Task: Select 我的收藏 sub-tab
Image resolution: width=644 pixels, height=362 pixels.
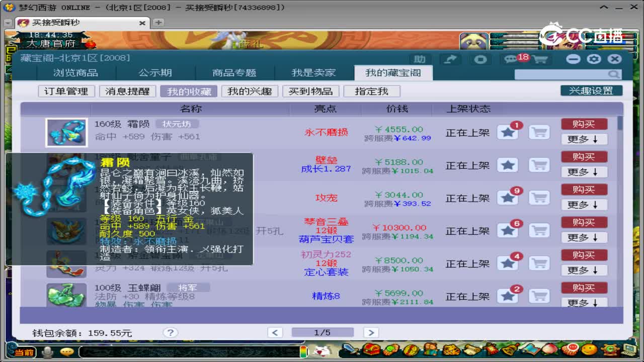Action: [x=189, y=91]
